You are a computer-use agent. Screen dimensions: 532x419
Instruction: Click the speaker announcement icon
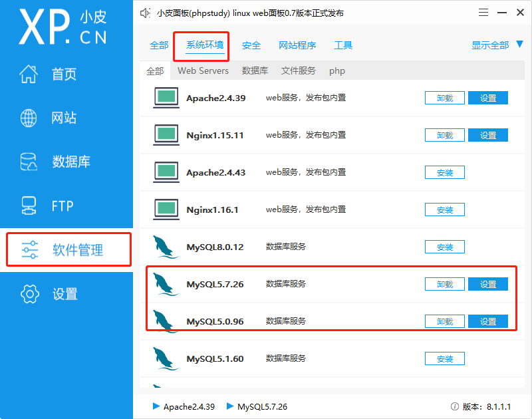tap(145, 13)
